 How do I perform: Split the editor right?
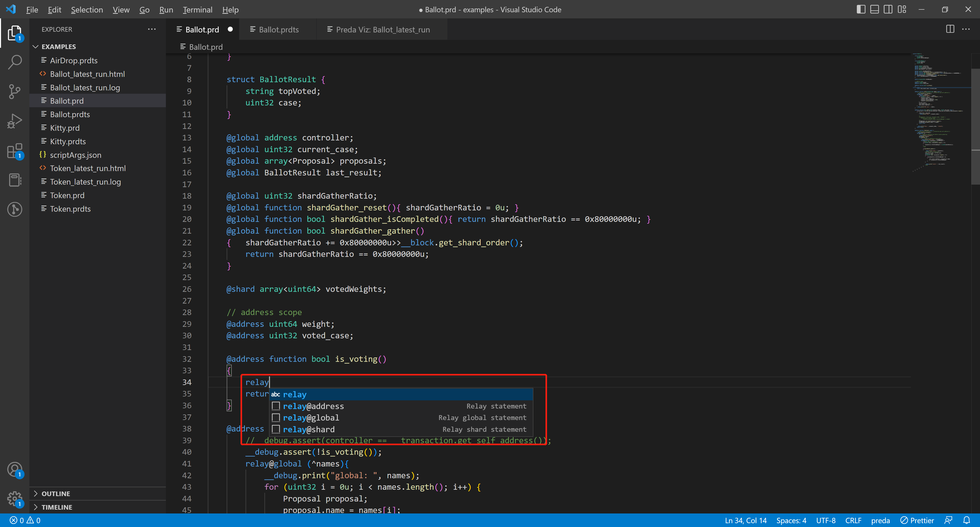(x=950, y=29)
